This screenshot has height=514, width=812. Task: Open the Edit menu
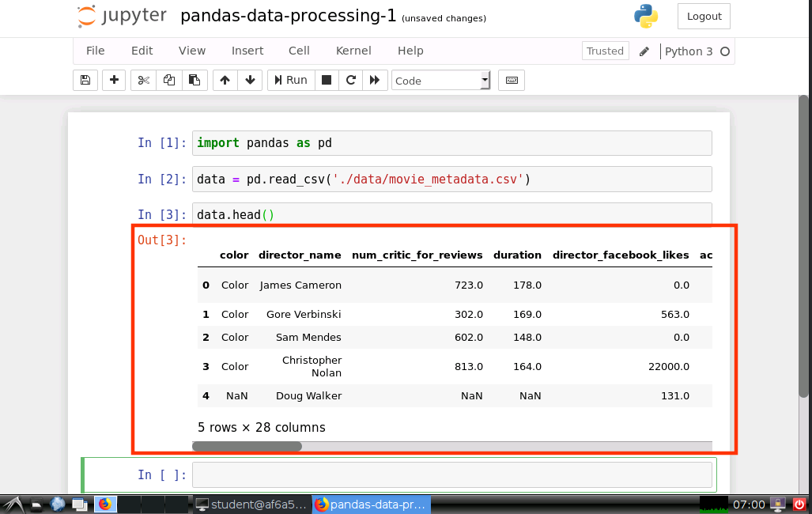coord(142,51)
